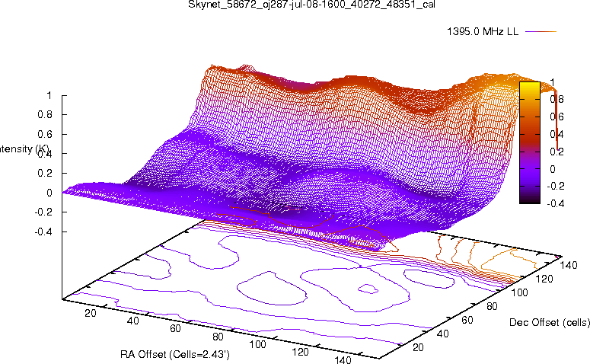Click tick 120 on the Dec Offset axis

pos(544,279)
